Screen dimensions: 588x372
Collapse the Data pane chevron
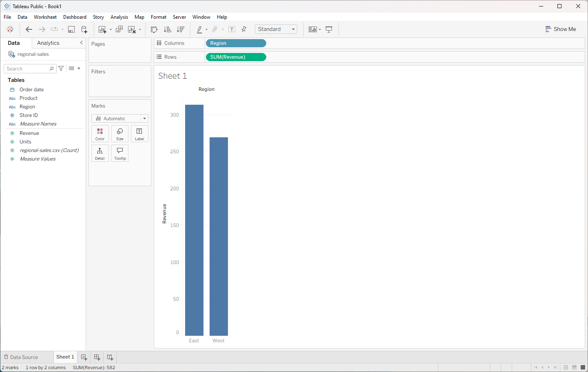tap(81, 43)
